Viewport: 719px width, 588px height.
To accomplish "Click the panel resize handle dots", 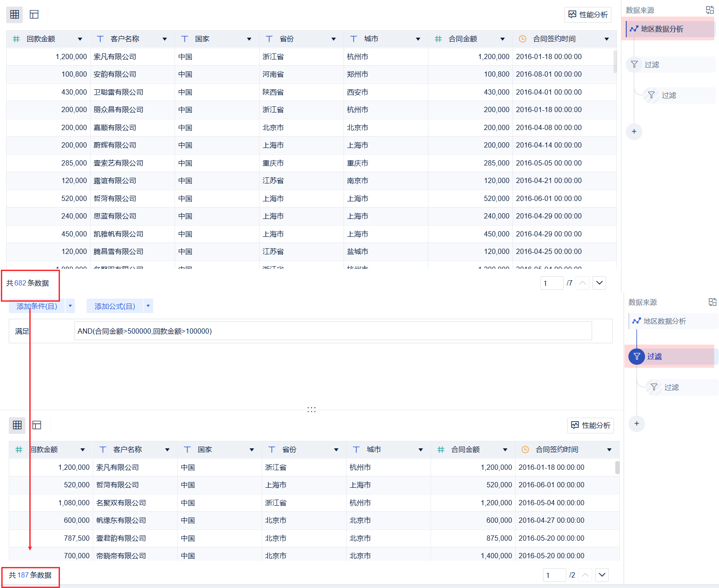I will coord(312,409).
